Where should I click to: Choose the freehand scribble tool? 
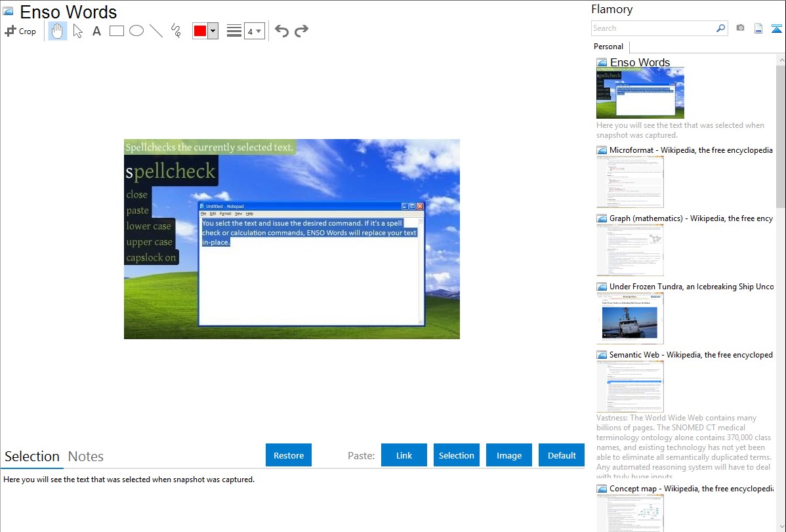tap(176, 31)
